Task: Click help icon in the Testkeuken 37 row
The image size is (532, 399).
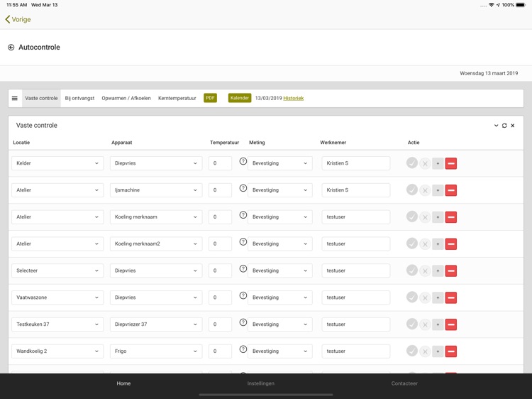Action: 243,322
